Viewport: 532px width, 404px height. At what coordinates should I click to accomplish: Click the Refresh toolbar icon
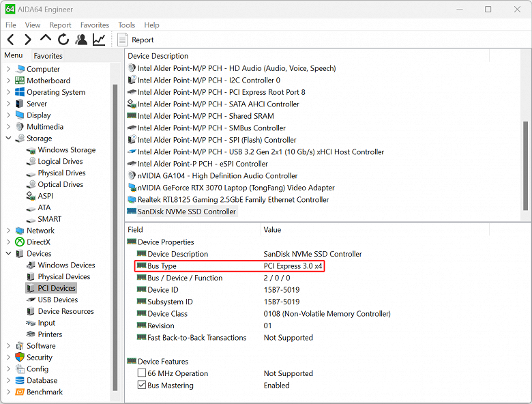tap(63, 40)
